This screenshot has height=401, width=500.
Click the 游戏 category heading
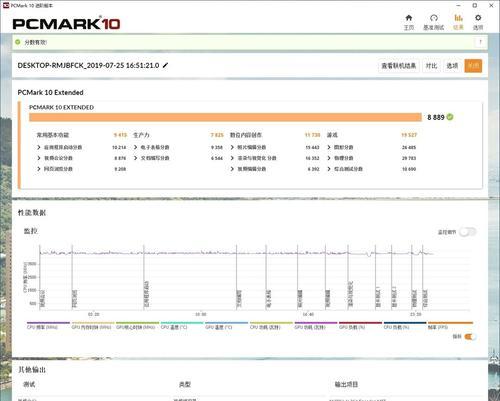[332, 135]
